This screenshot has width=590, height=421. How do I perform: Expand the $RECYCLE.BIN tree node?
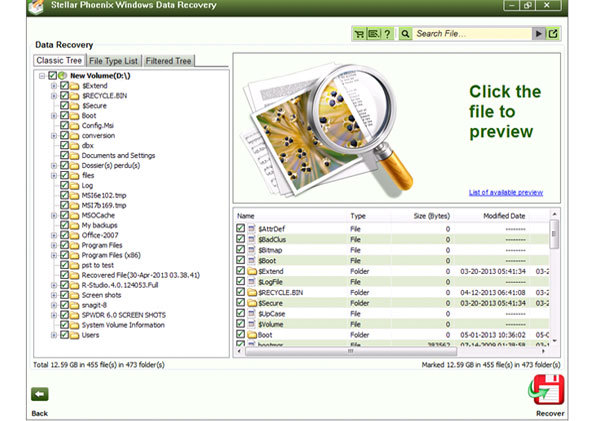(x=54, y=96)
